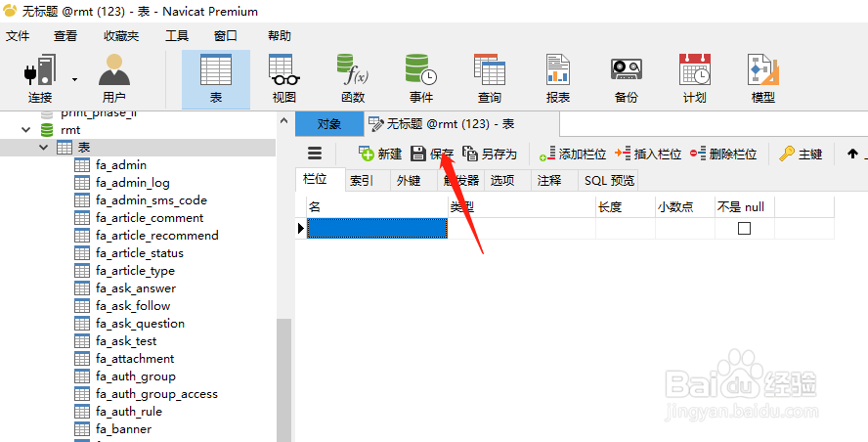
Task: Click 主键 primary key button
Action: click(801, 154)
